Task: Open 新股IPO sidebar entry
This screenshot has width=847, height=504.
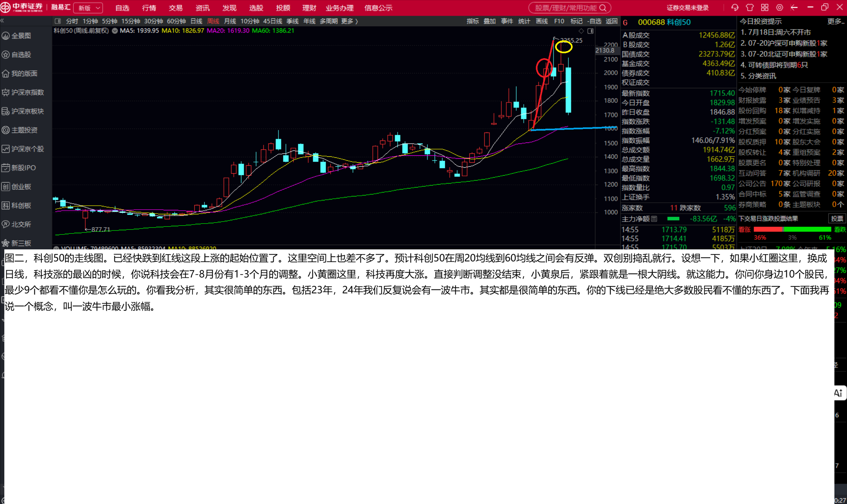Action: pyautogui.click(x=19, y=168)
